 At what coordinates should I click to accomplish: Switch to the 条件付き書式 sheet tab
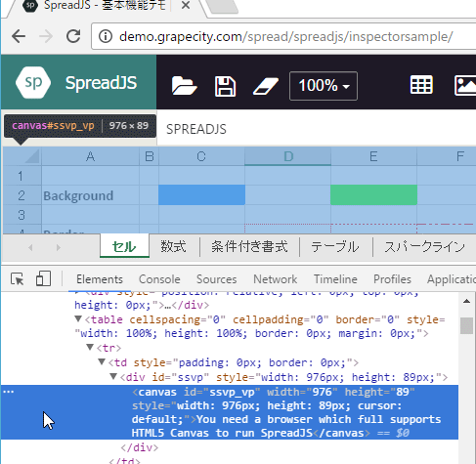249,246
